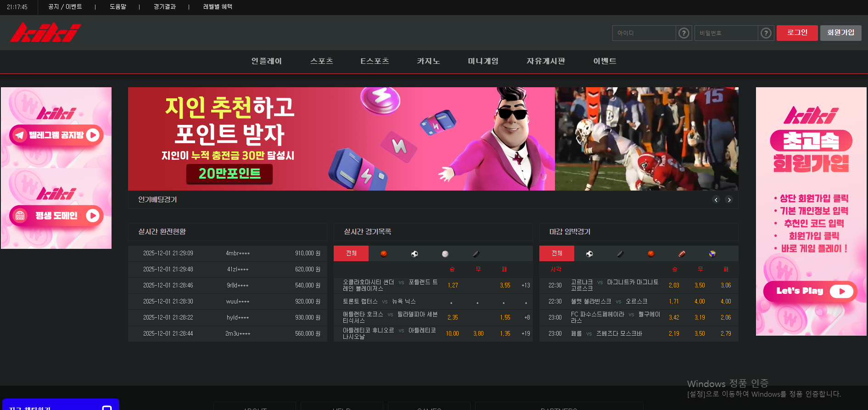
Task: Expand +19 extra bets for 아틀레티코 후니오르 match
Action: click(526, 334)
